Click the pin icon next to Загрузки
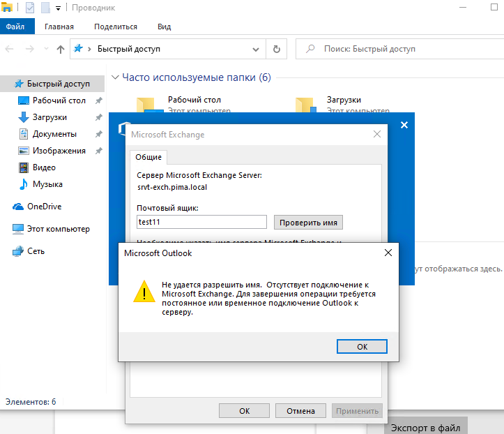The width and height of the screenshot is (504, 434). point(99,117)
